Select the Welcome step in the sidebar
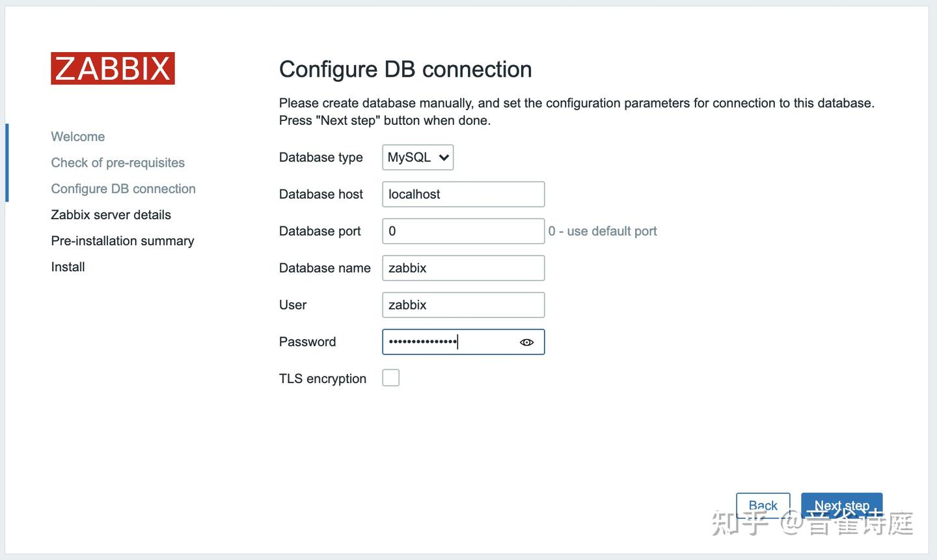Image resolution: width=937 pixels, height=560 pixels. point(77,135)
